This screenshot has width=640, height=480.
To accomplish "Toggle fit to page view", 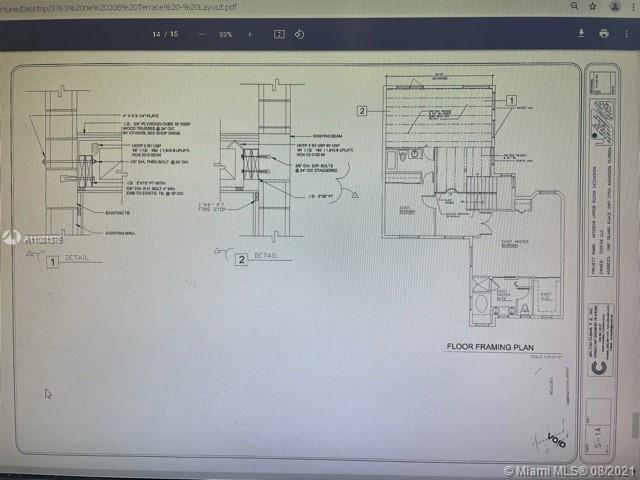I will [x=279, y=34].
